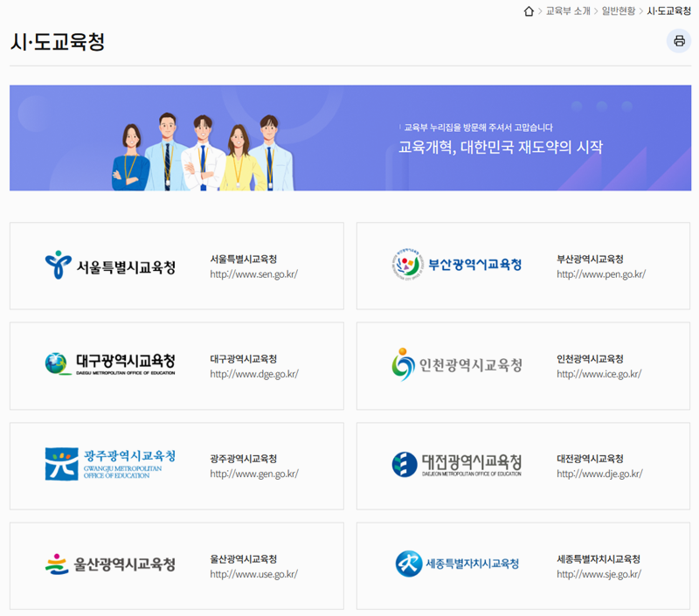Click the banner headline 교육개혁, 대한민국 재도약의 시작

pos(500,147)
